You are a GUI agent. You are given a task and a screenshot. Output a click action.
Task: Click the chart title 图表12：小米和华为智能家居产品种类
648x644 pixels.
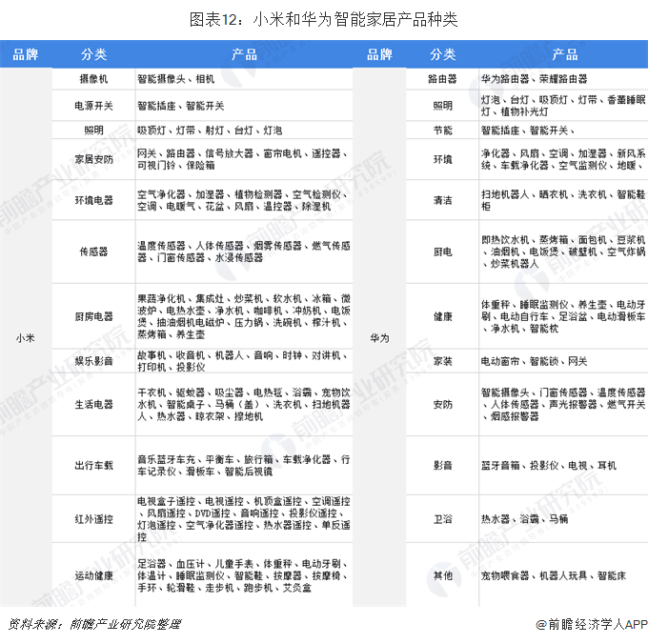[x=323, y=19]
